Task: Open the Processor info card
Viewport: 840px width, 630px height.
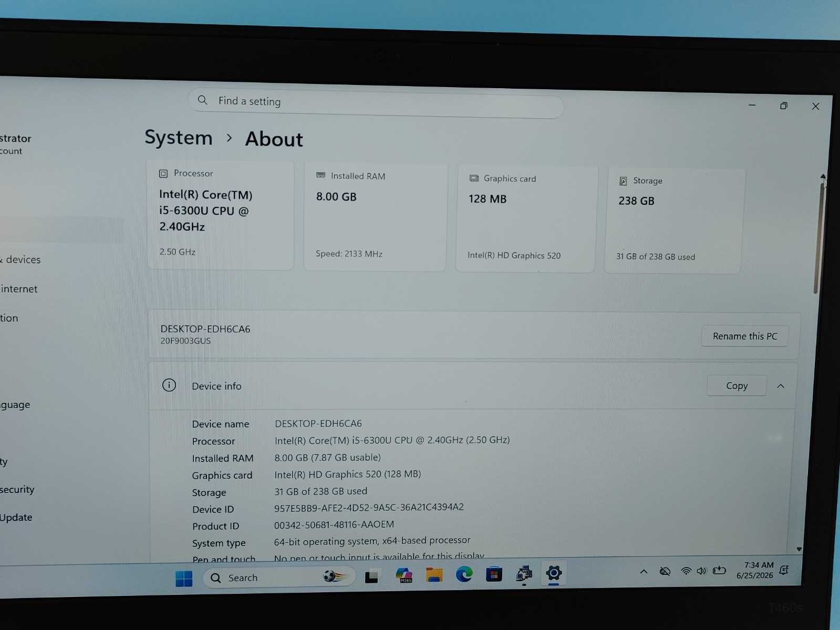Action: tap(220, 215)
